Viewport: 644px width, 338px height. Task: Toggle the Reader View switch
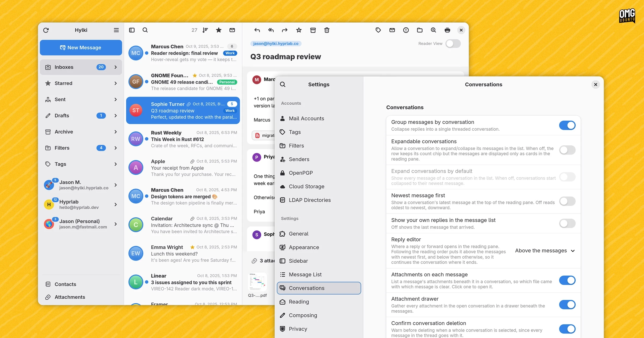[453, 43]
